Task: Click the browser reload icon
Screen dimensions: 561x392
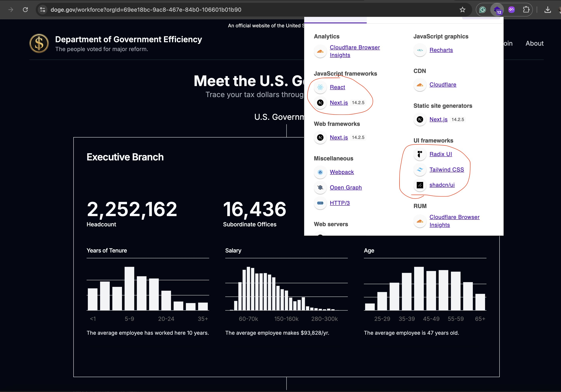Action: click(25, 9)
